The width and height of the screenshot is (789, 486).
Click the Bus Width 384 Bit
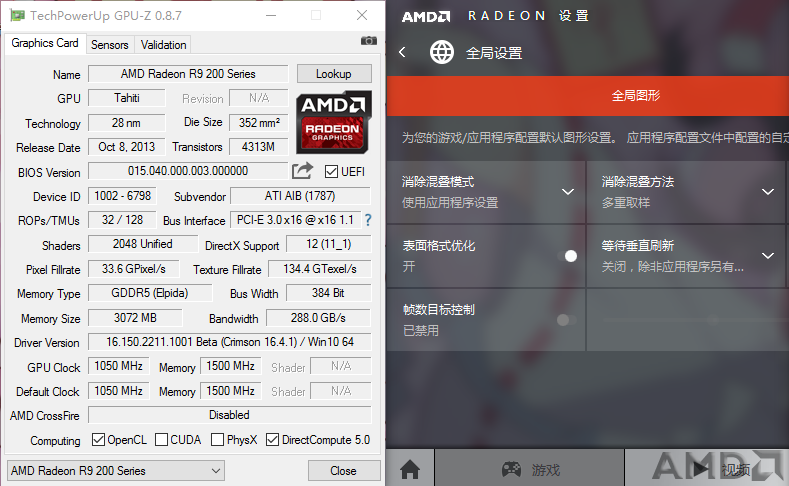click(x=329, y=293)
